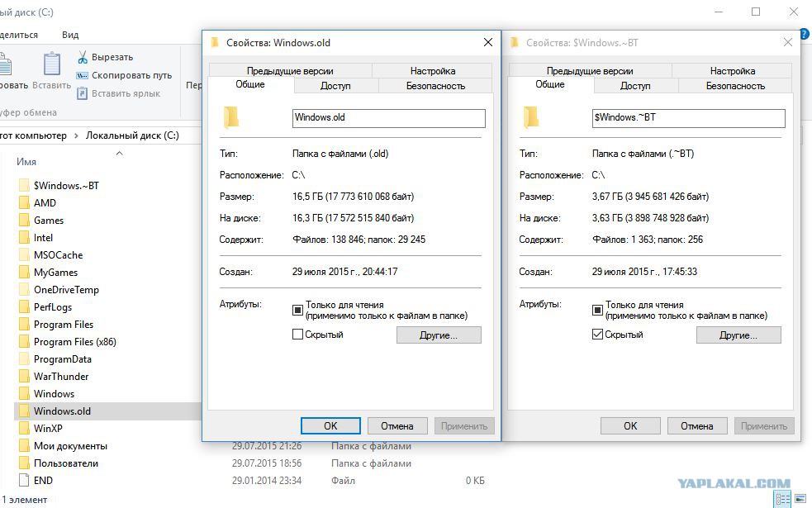Click the ProgramData folder icon

coord(24,358)
